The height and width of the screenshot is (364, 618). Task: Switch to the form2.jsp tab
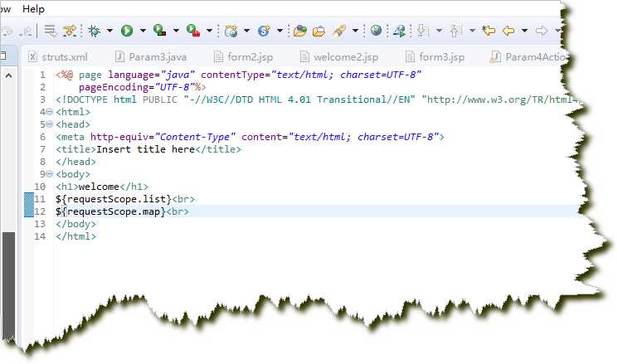click(243, 57)
